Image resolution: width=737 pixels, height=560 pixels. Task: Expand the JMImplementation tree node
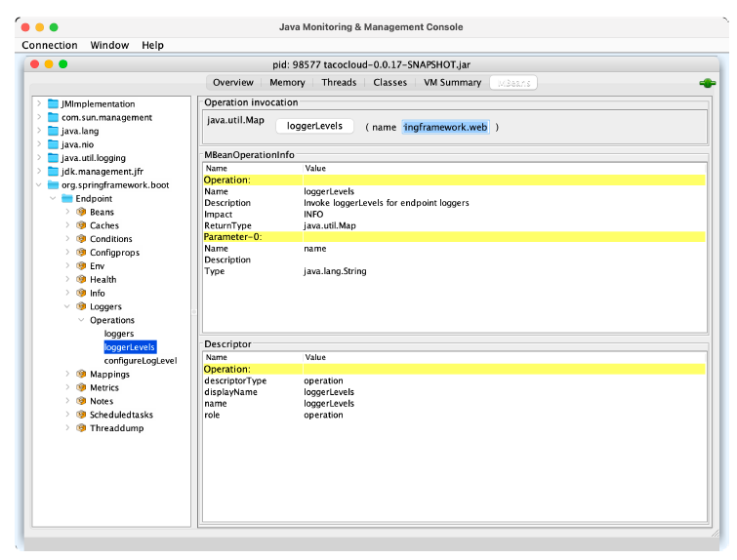coord(39,103)
